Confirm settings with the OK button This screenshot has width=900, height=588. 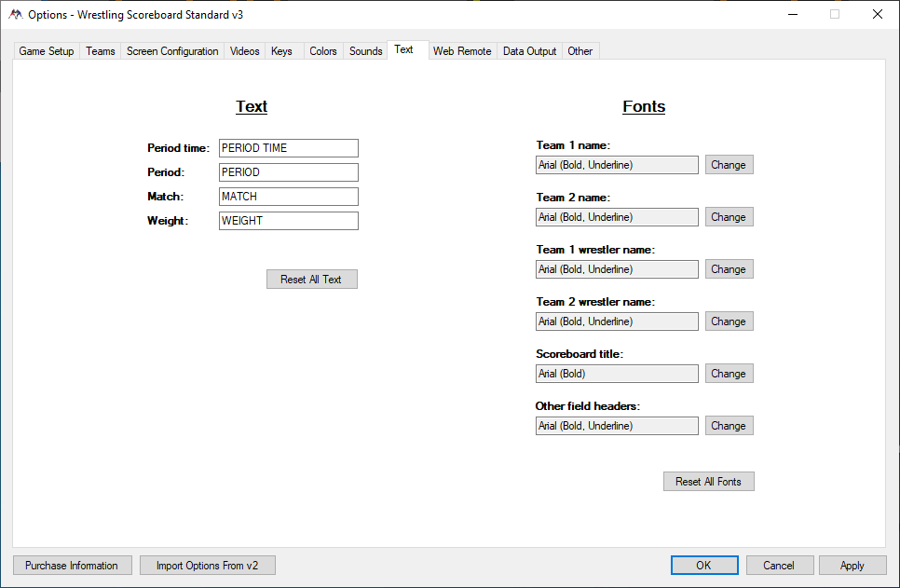tap(703, 566)
